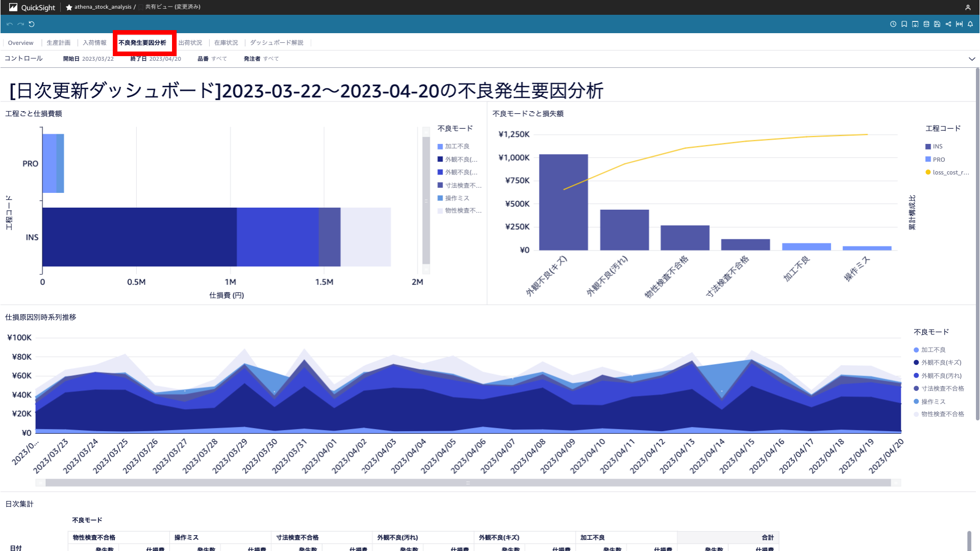The image size is (980, 551).
Task: Click the bookmark icon in toolbar
Action: [x=904, y=24]
